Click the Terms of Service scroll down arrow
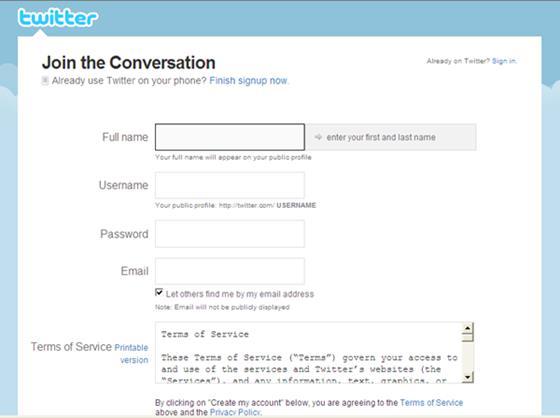 pyautogui.click(x=467, y=377)
